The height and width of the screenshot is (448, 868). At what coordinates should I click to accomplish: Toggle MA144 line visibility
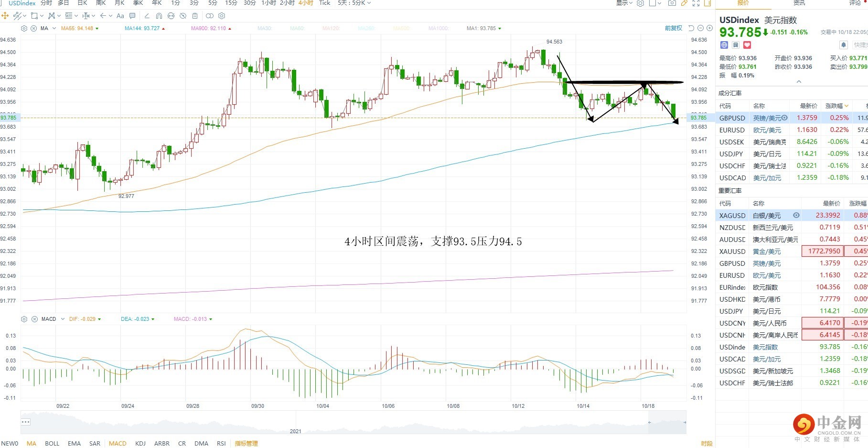[x=145, y=28]
